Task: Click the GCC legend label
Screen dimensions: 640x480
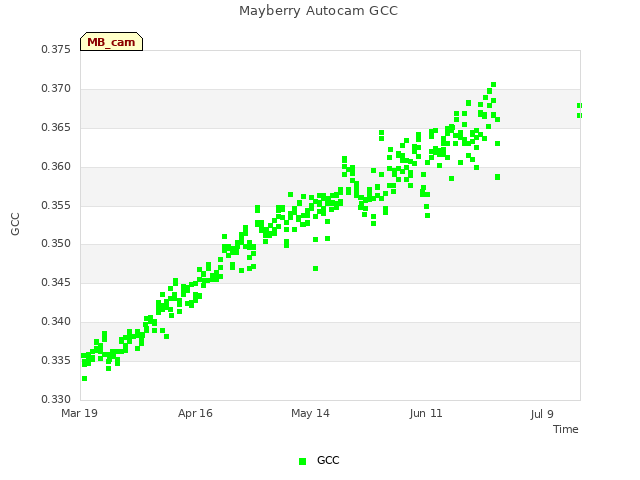Action: point(328,460)
